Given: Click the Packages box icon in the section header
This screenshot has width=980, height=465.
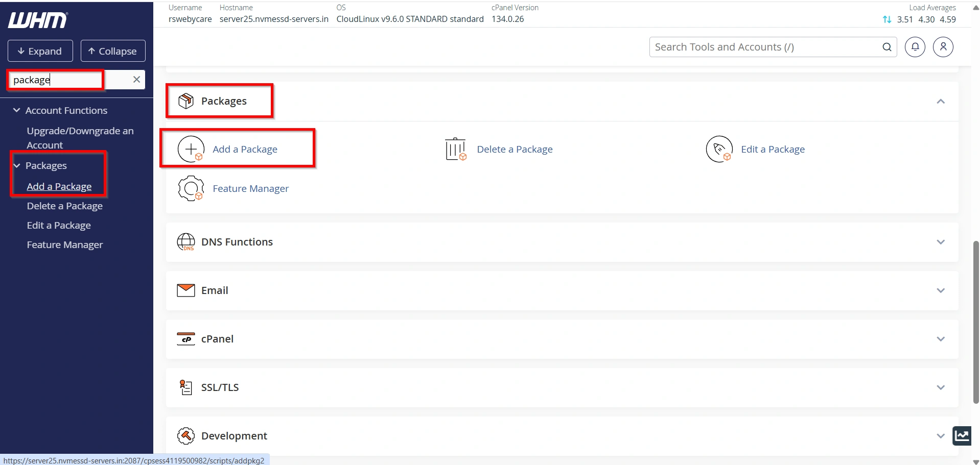Looking at the screenshot, I should coord(186,101).
